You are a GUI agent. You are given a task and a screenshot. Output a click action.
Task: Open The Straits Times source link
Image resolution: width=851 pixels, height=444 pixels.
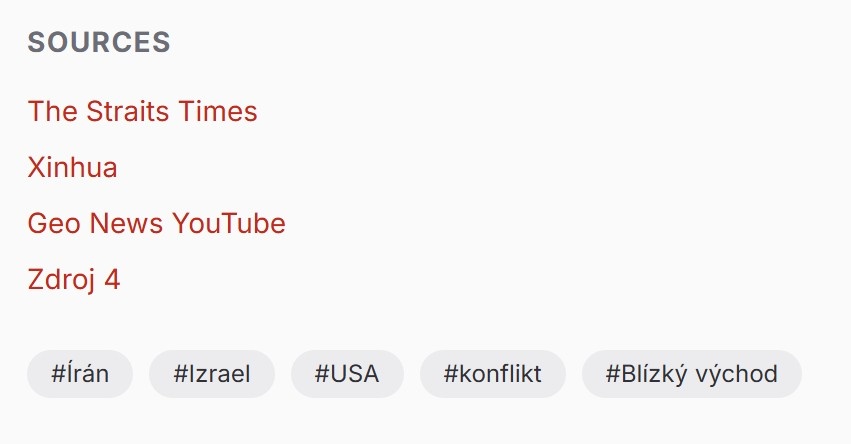142,111
